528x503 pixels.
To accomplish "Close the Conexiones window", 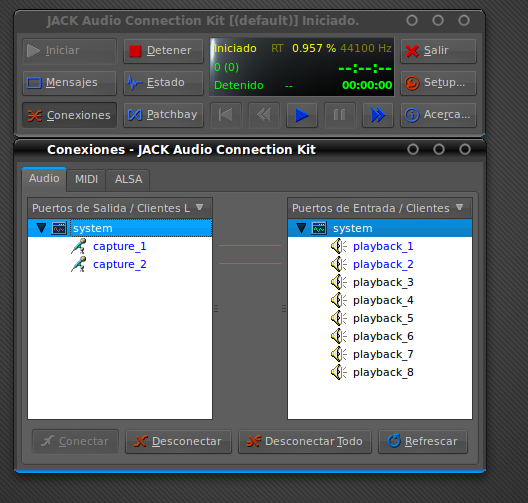I will pyautogui.click(x=465, y=149).
